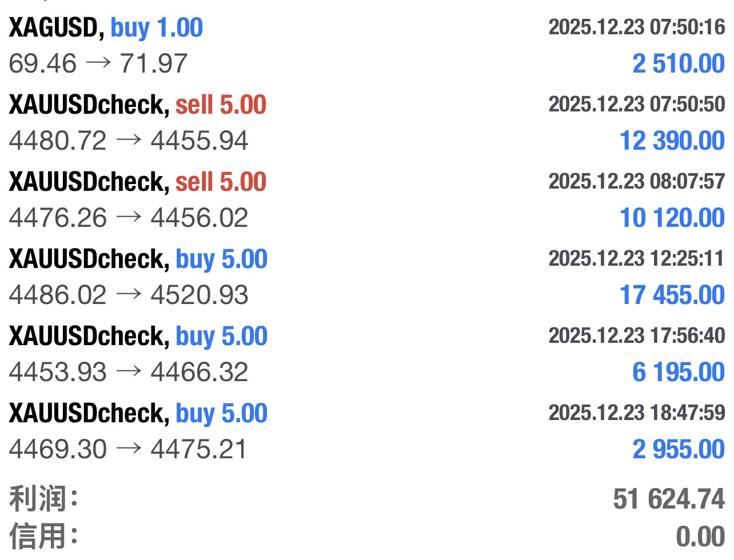The height and width of the screenshot is (560, 734).
Task: Select the 17 455.00 profit value
Action: [672, 295]
